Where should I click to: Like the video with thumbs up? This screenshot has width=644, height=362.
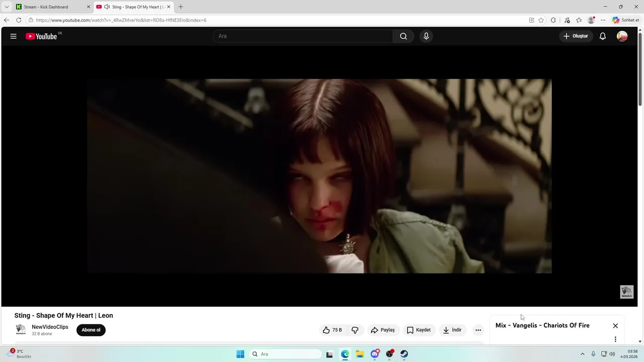pos(333,330)
